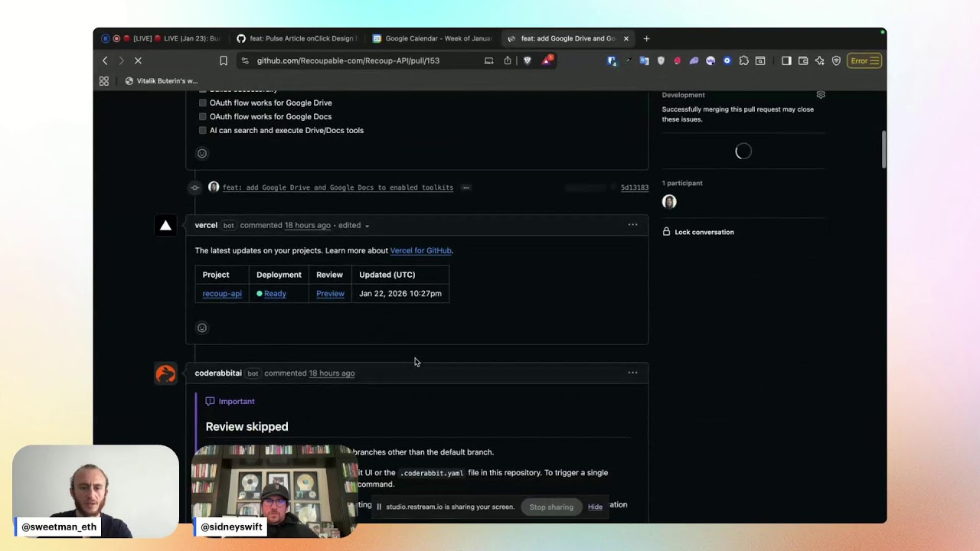Switch to Pulse Article onClick Design tab
The image size is (980, 551).
[296, 38]
